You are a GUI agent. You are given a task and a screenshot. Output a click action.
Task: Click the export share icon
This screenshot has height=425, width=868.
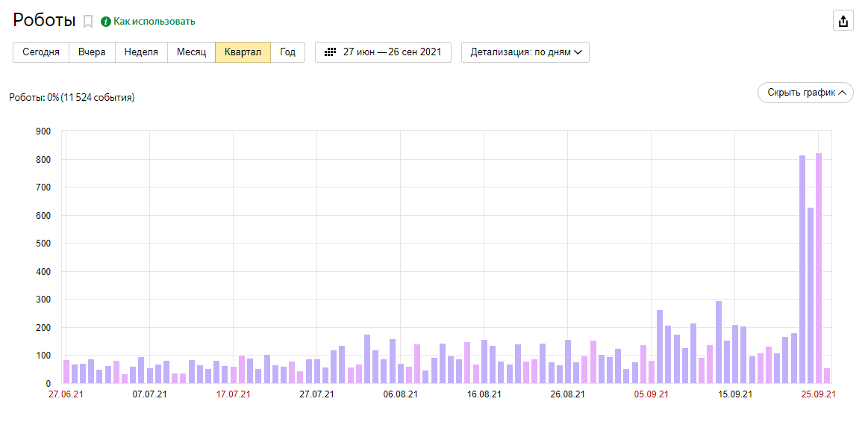[843, 21]
